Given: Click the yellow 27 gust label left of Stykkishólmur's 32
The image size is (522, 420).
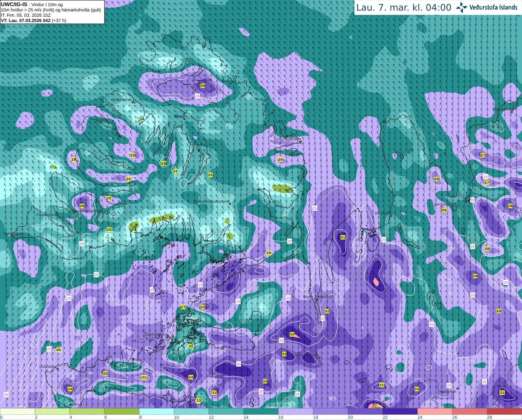Looking at the screenshot, I should pos(183,307).
